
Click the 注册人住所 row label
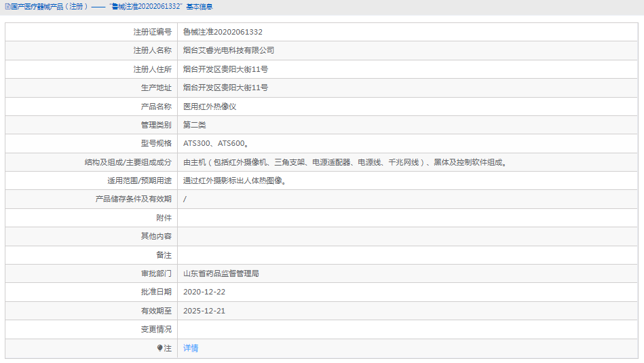pyautogui.click(x=153, y=69)
